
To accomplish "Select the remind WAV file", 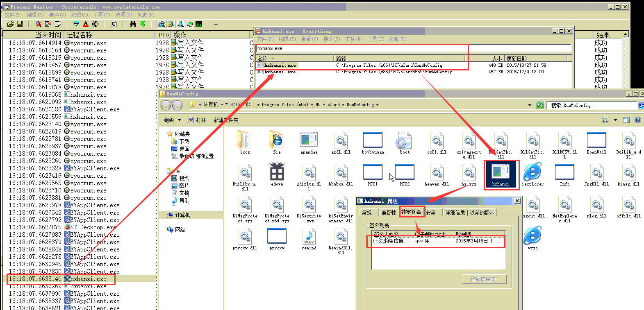I will (x=309, y=239).
